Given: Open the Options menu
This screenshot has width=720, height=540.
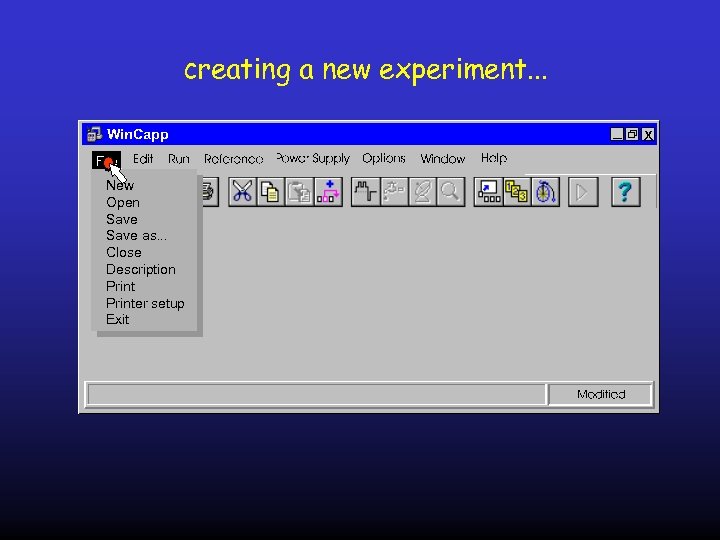Looking at the screenshot, I should [384, 159].
